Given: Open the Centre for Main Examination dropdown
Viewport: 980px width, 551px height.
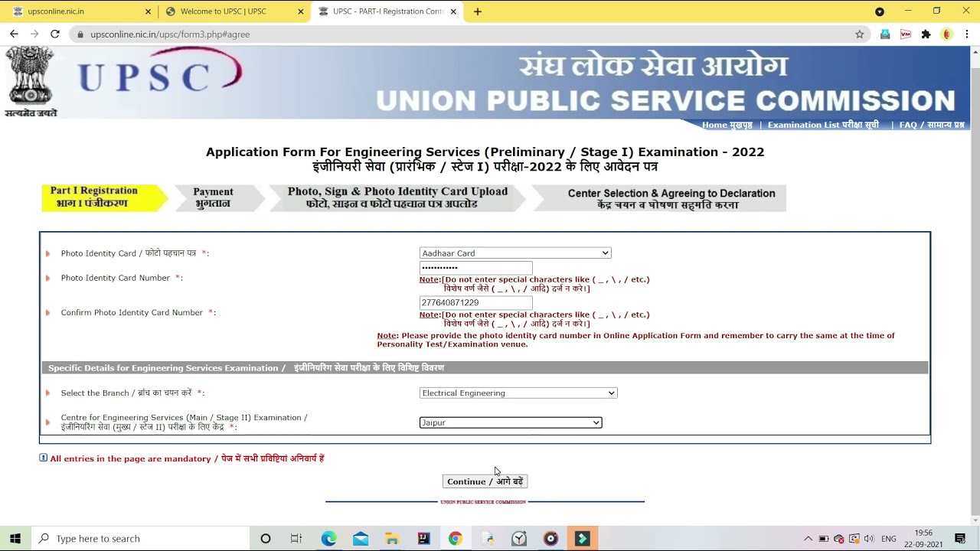Looking at the screenshot, I should tap(510, 422).
